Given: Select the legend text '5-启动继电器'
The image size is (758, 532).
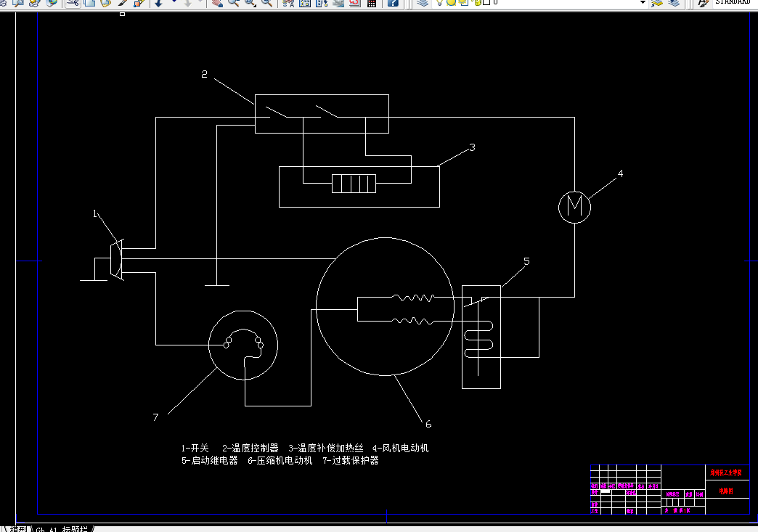Looking at the screenshot, I should pos(210,460).
